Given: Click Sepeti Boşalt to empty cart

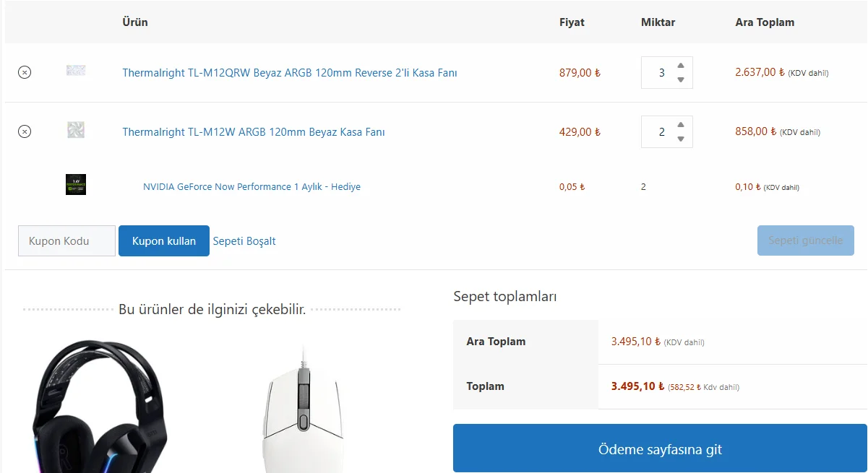Looking at the screenshot, I should [x=244, y=241].
